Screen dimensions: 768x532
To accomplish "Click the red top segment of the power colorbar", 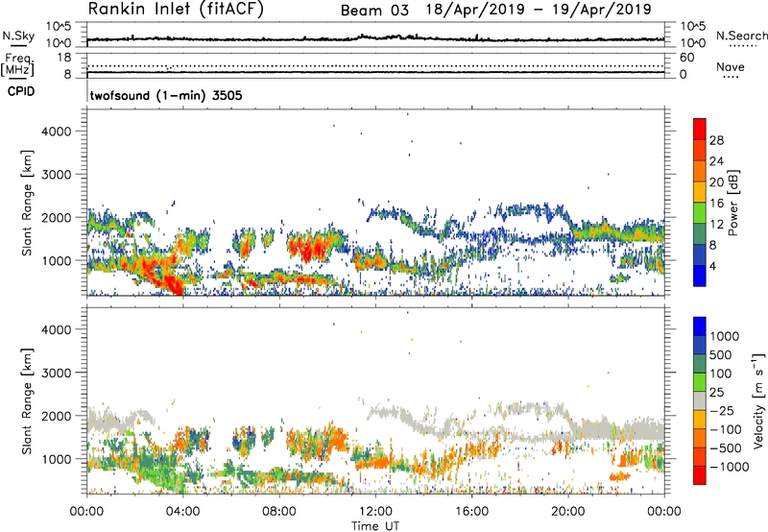I will [x=700, y=129].
